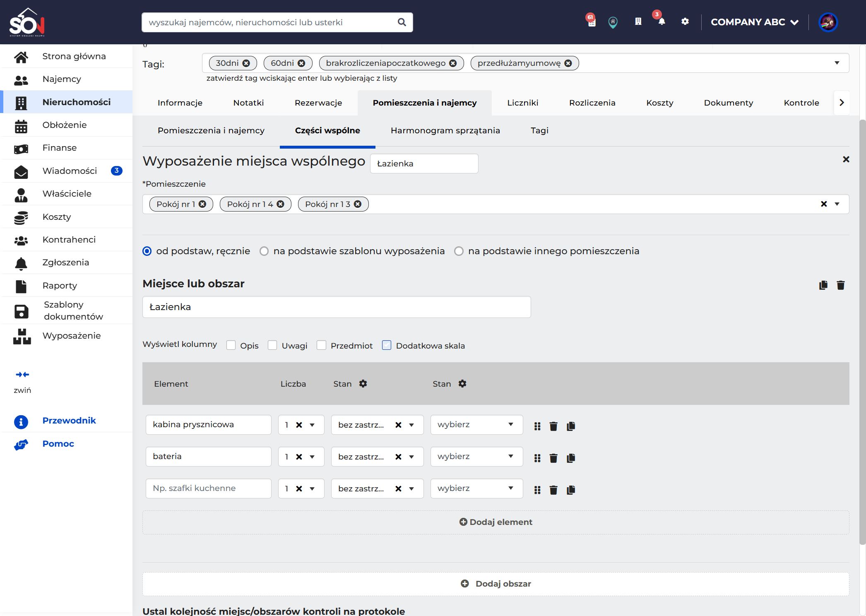The width and height of the screenshot is (866, 616).
Task: Click Dodaj element button
Action: pyautogui.click(x=496, y=522)
